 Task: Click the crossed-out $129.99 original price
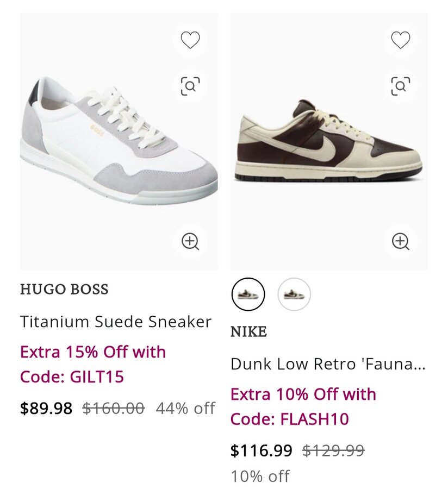point(333,450)
